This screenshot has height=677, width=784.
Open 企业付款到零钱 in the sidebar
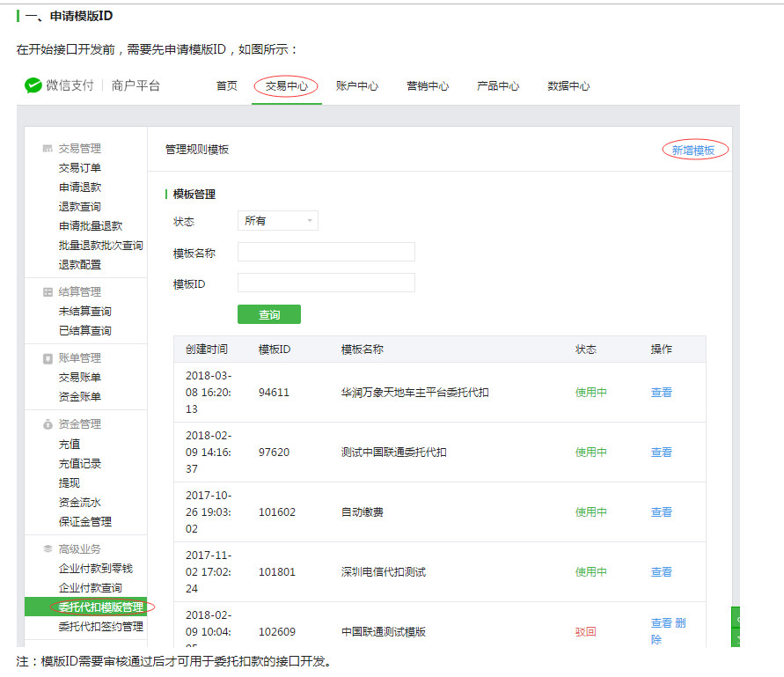point(96,569)
